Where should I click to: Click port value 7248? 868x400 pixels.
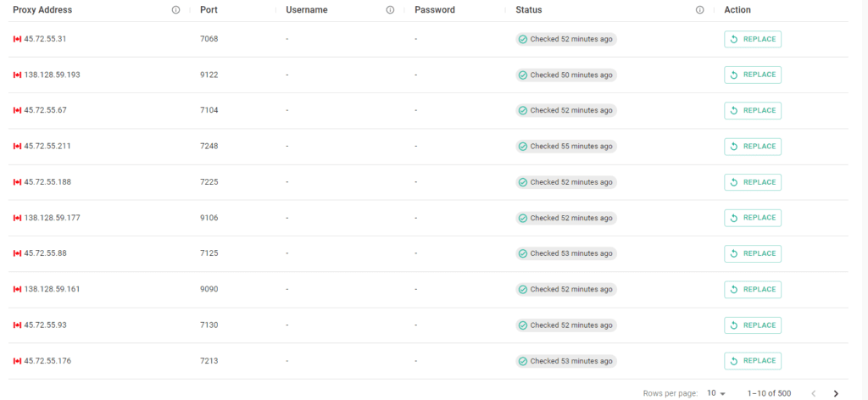point(209,146)
